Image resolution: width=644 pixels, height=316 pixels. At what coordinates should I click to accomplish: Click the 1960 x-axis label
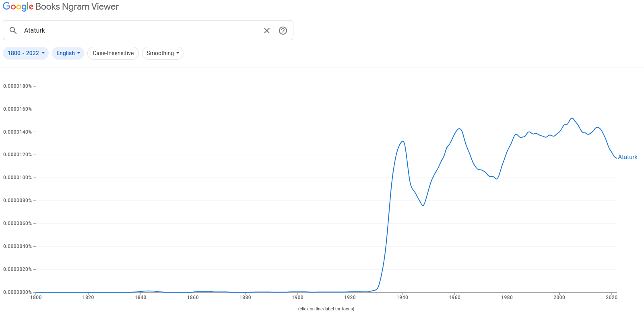click(454, 297)
